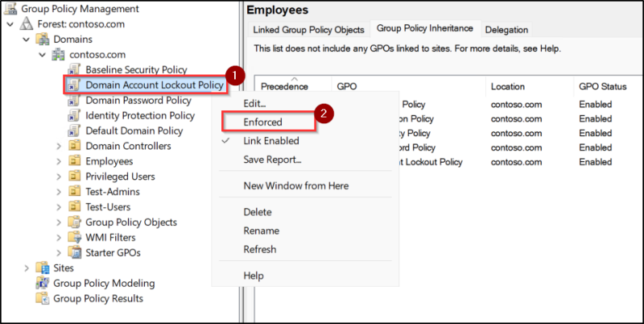Click the Default Domain Policy GPO icon
644x324 pixels.
(74, 131)
